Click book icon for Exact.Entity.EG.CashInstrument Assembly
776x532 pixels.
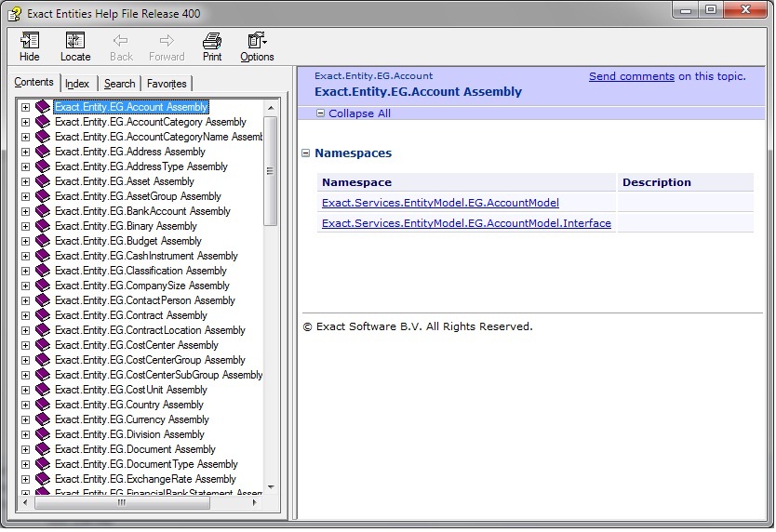point(43,256)
